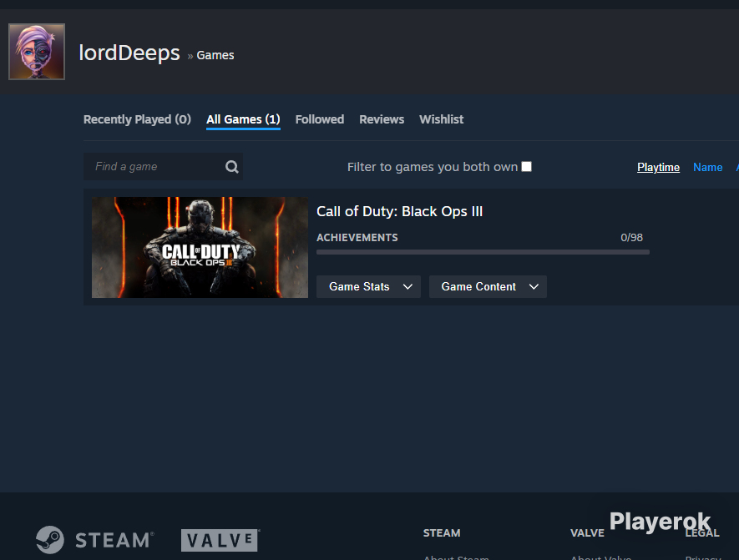Click the achievements progress bar
This screenshot has width=739, height=560.
click(x=483, y=252)
